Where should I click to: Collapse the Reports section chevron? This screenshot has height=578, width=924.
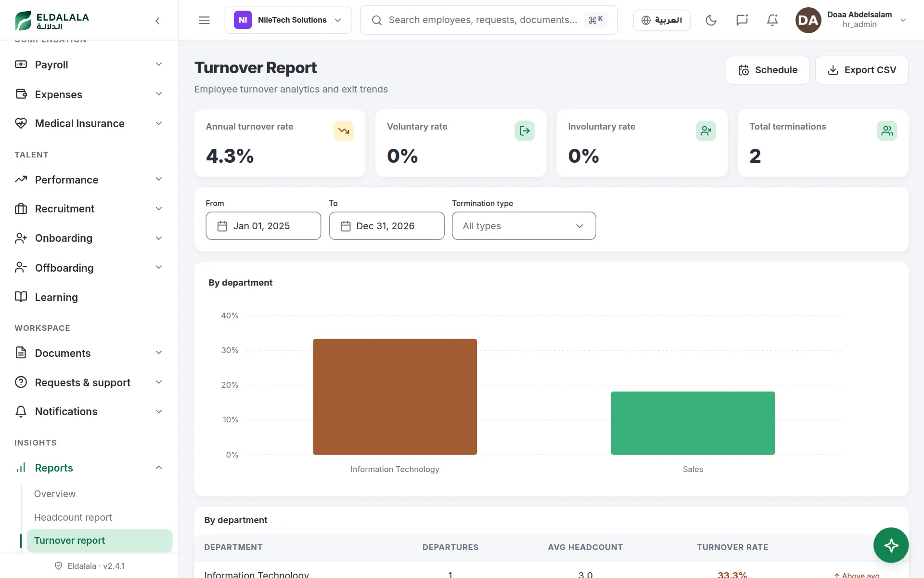point(159,468)
